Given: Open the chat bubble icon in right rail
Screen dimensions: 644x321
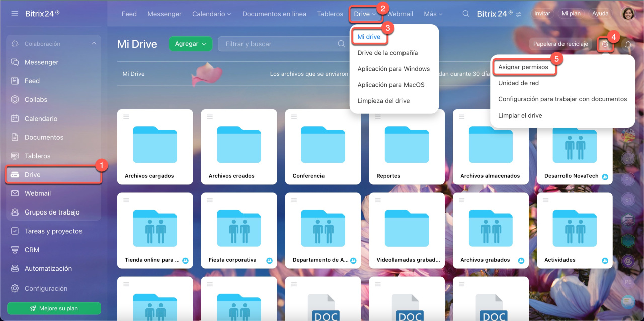Looking at the screenshot, I should pos(627,302).
